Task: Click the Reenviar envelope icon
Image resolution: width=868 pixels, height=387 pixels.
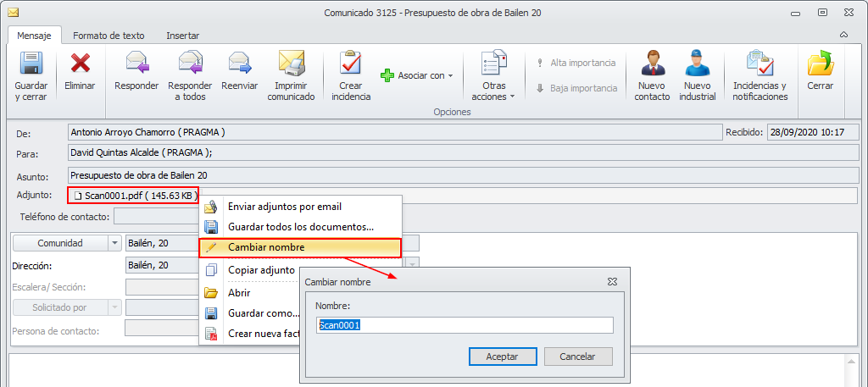Action: pos(240,63)
